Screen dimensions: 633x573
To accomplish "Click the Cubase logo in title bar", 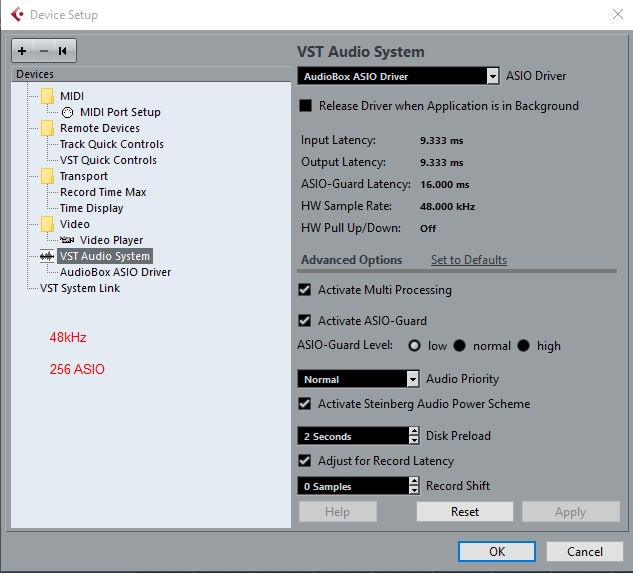I will point(17,15).
